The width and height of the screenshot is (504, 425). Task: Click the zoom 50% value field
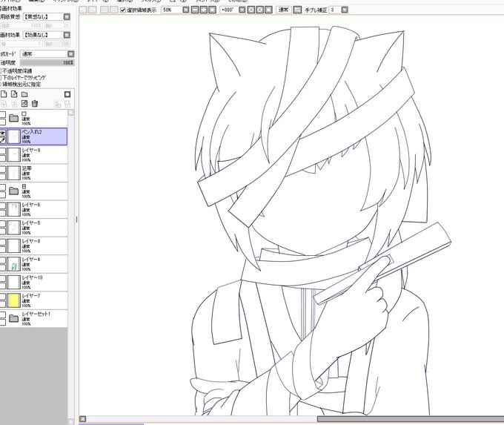click(172, 10)
